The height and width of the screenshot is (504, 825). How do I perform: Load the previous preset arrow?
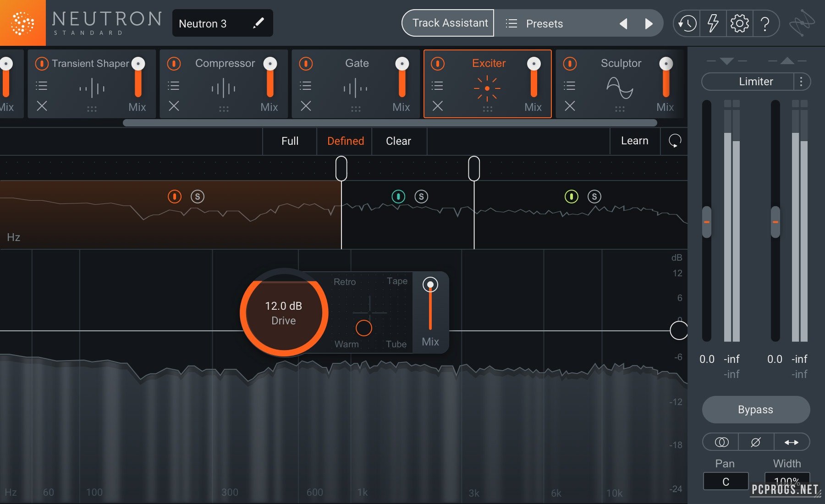click(x=623, y=23)
